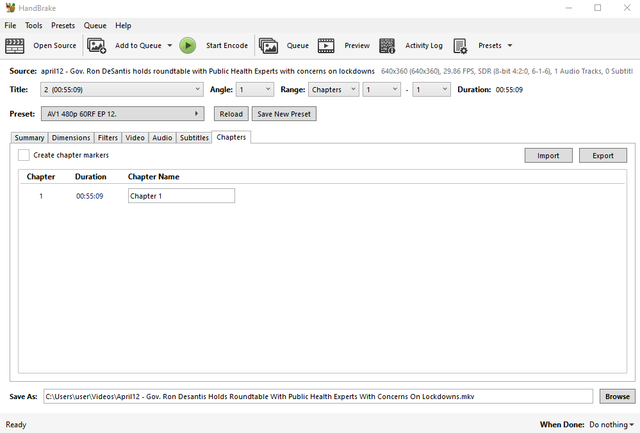Click the Chapter Name column header
Screen dimensions: 640x433
point(153,177)
